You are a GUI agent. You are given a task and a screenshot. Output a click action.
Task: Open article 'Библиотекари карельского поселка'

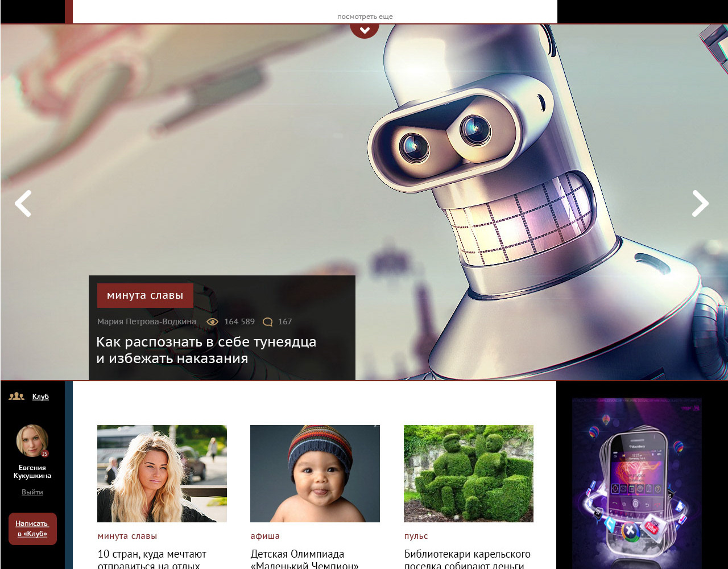(x=468, y=559)
